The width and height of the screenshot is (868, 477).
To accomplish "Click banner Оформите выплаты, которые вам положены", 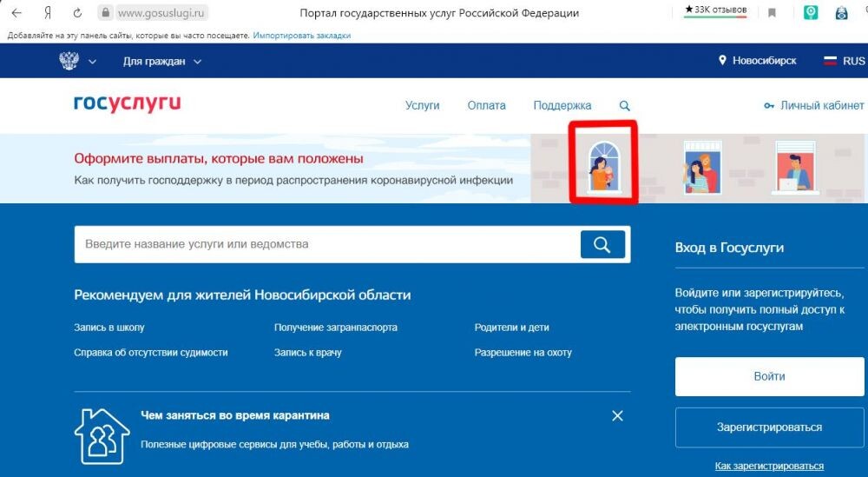I will [219, 159].
